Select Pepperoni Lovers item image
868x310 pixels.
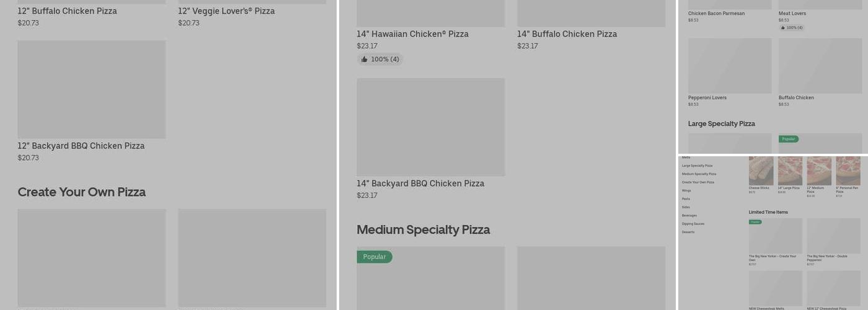730,66
